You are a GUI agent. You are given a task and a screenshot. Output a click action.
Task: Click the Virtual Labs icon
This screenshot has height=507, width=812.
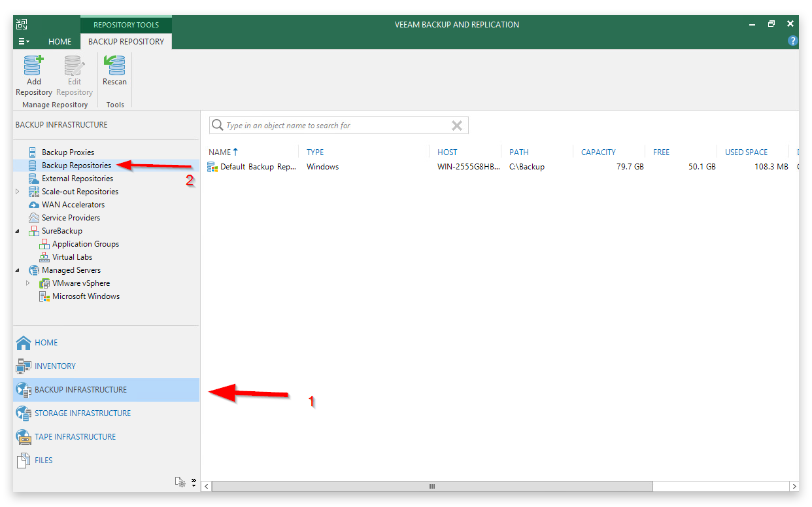(44, 257)
